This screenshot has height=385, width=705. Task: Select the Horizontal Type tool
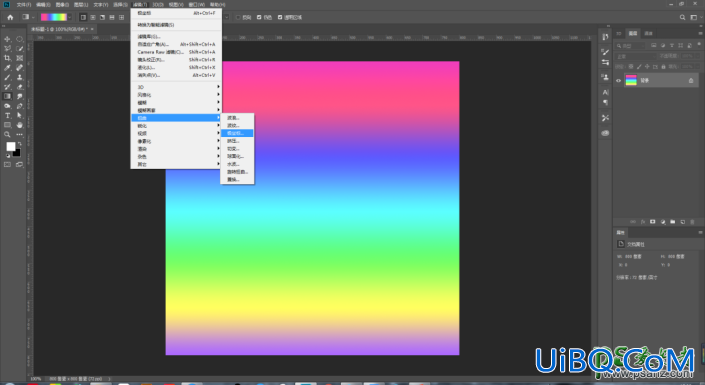pos(7,116)
